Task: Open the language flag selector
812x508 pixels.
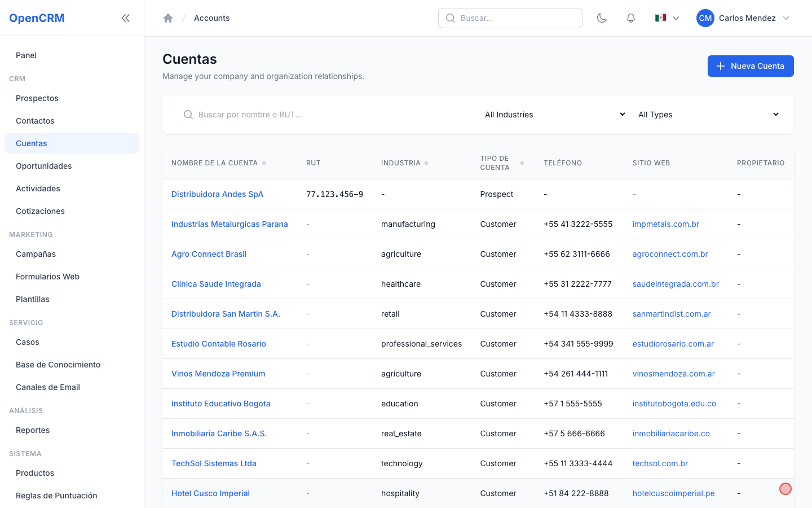Action: (667, 18)
